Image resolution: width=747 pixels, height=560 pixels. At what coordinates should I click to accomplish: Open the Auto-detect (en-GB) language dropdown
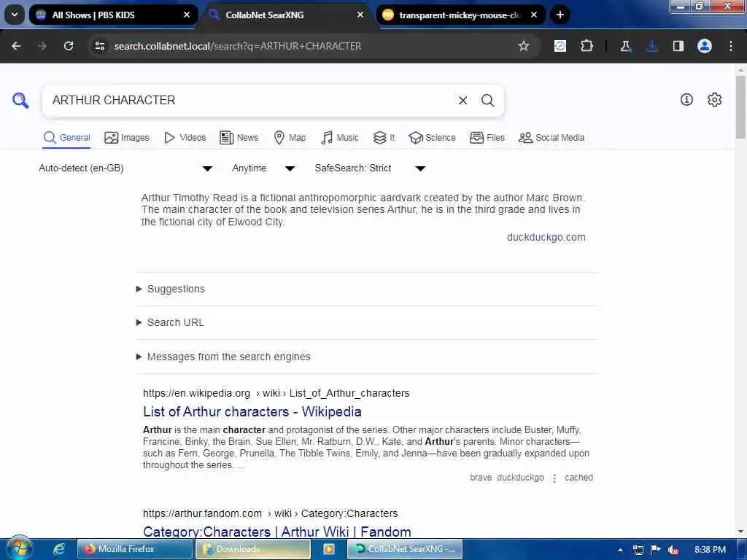tap(125, 168)
